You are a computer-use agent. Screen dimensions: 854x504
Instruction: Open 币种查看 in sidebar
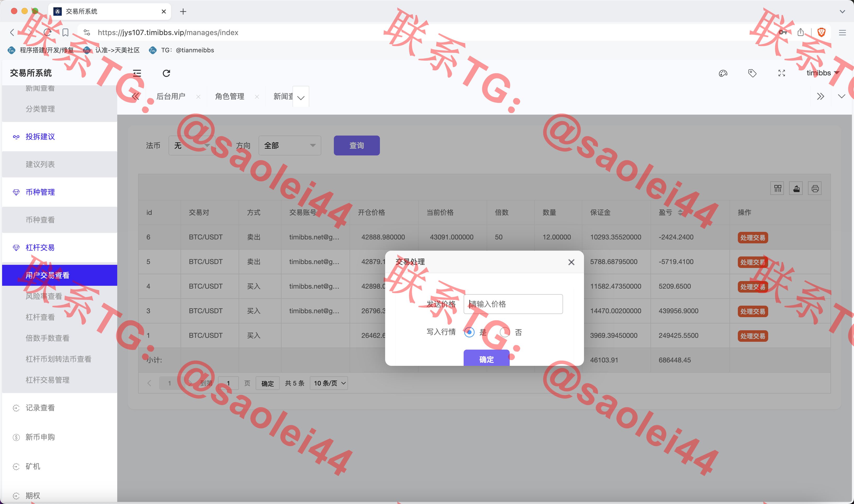pos(59,220)
